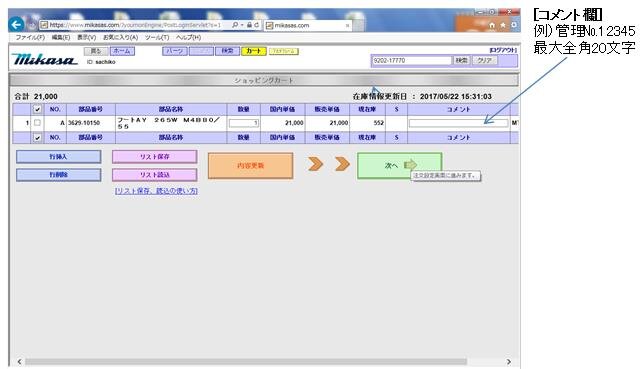Viewport: 643px width, 369px height.
Task: Click the orange 内容更新 button
Action: (x=251, y=166)
